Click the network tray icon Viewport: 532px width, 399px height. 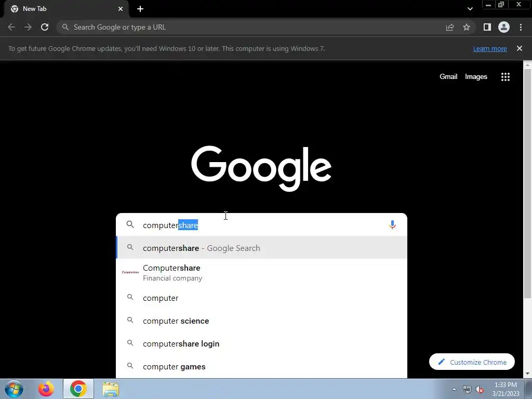pos(467,389)
